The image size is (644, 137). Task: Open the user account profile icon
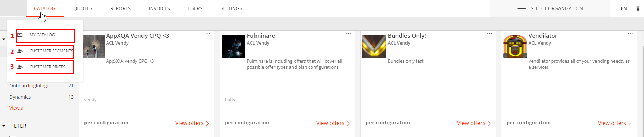(x=638, y=8)
